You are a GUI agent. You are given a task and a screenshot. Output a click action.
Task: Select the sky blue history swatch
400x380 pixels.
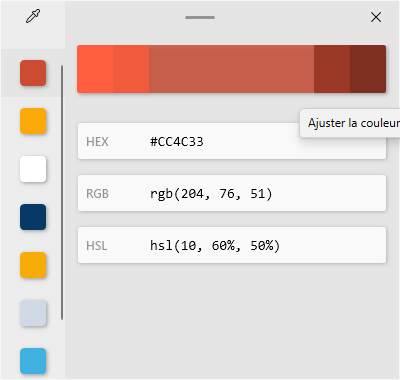pos(33,361)
